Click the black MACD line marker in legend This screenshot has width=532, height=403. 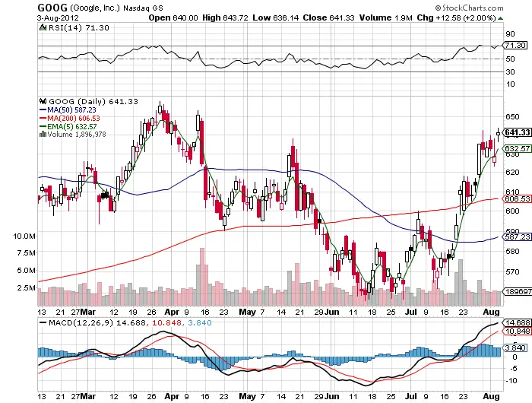click(x=43, y=322)
